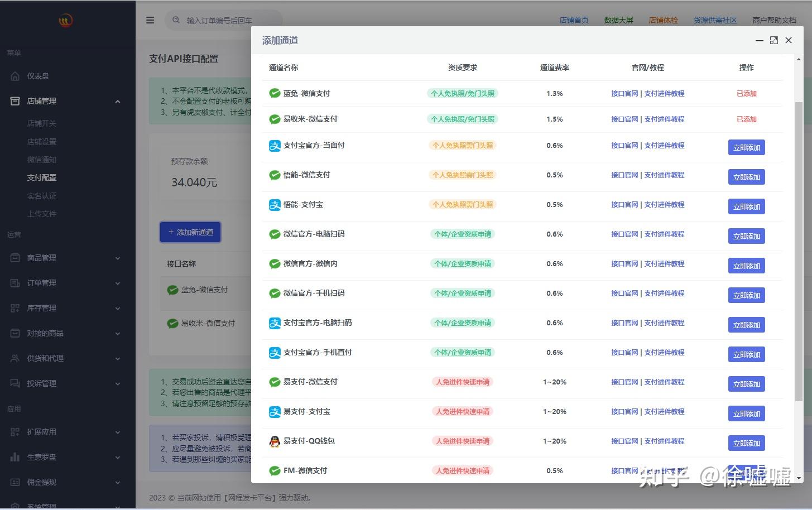Expand the 供货和代理 submenu chevron

pyautogui.click(x=118, y=358)
